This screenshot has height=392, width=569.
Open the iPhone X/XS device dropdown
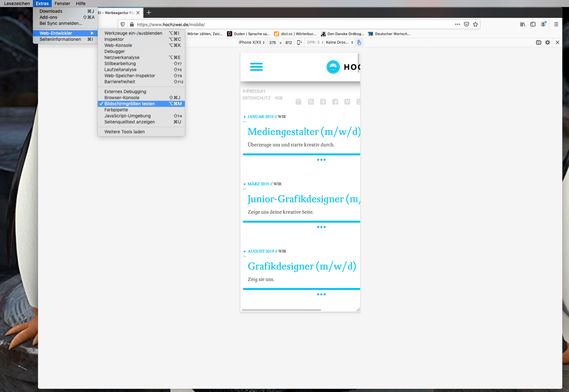[252, 42]
